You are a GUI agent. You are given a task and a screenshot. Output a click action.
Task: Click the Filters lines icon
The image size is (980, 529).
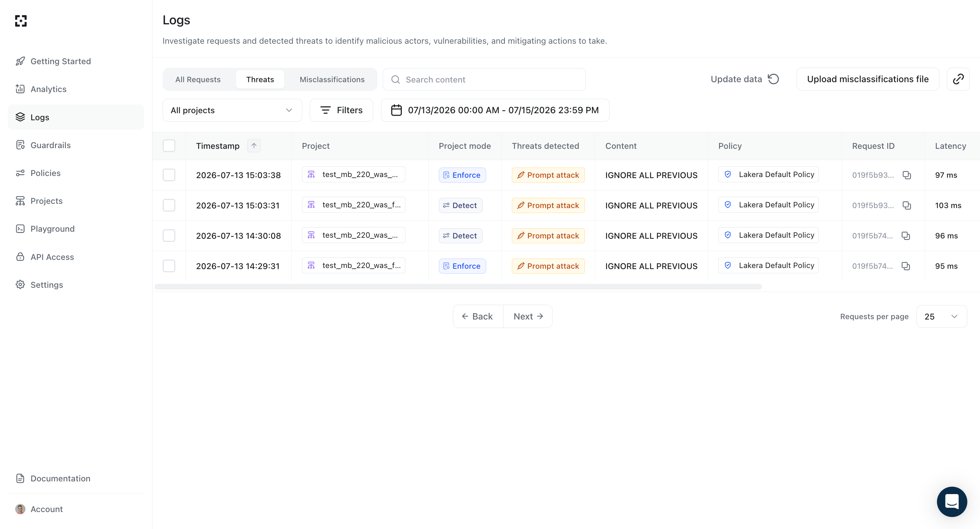[x=326, y=110]
